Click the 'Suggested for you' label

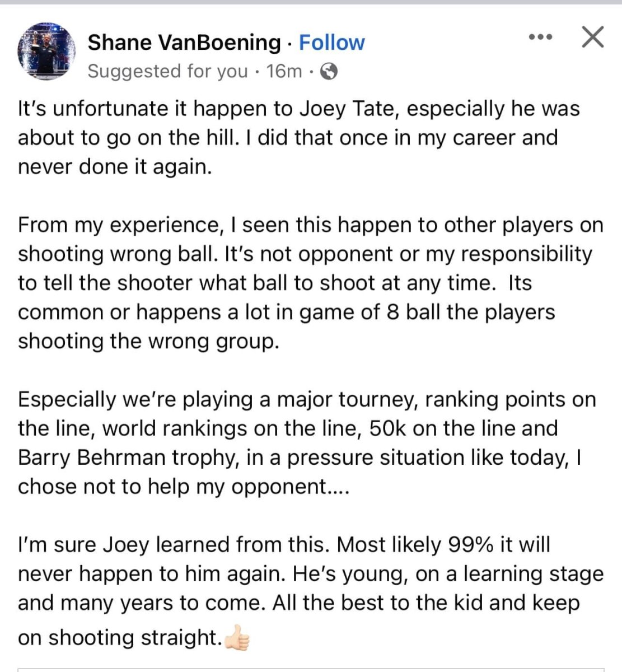click(167, 71)
